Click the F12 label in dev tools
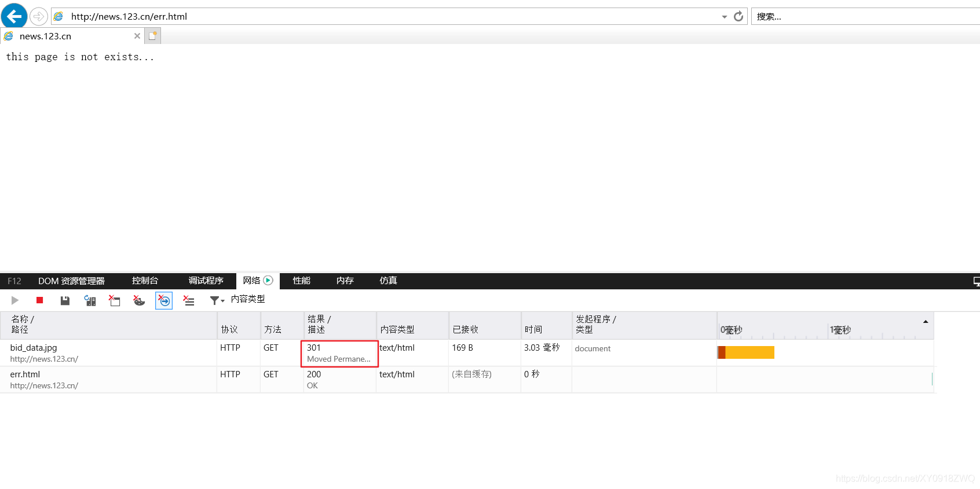 [14, 281]
